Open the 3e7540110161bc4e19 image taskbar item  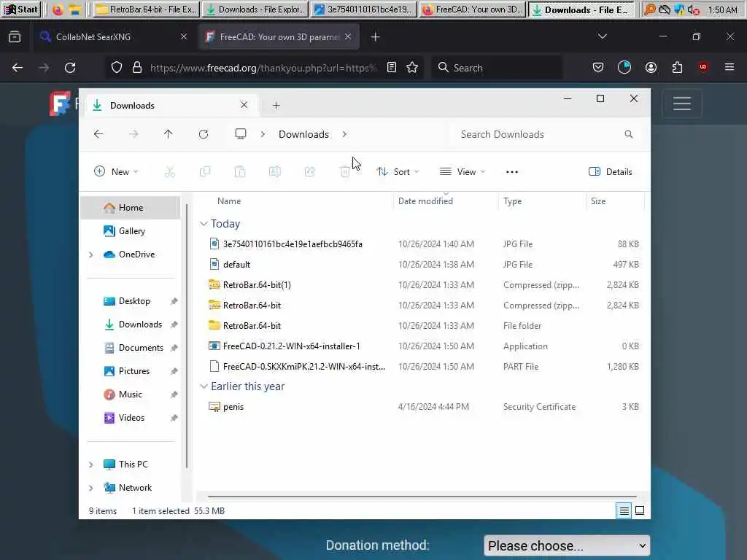pos(364,9)
